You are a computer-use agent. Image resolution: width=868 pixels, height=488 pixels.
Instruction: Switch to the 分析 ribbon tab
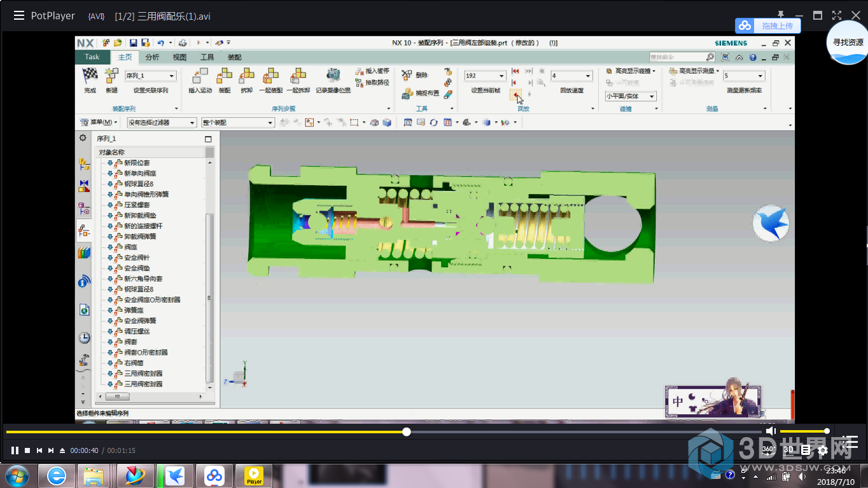tap(153, 57)
